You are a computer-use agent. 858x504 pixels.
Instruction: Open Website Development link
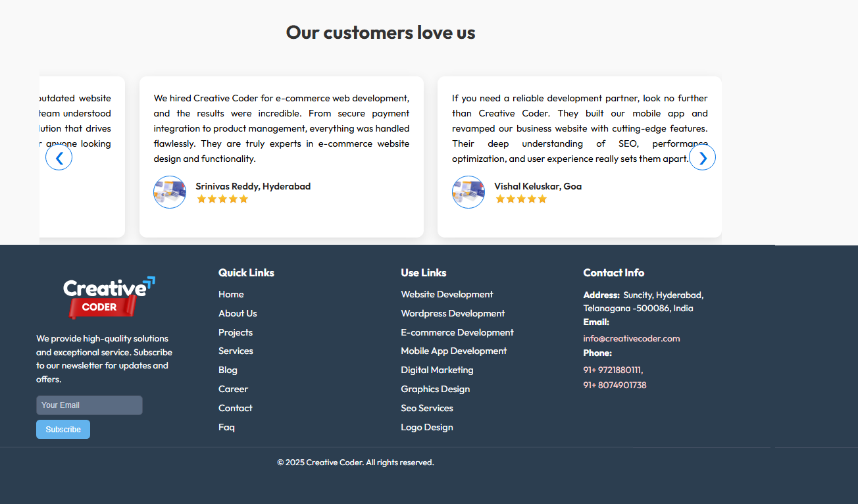[x=447, y=294]
